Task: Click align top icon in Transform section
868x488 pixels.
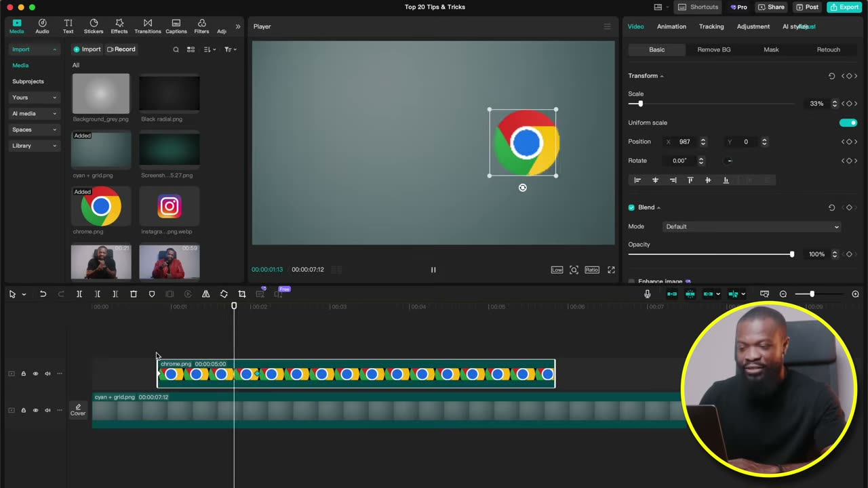Action: point(690,180)
